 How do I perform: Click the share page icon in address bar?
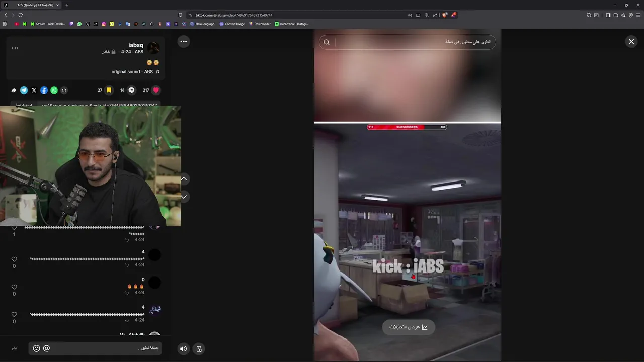435,15
